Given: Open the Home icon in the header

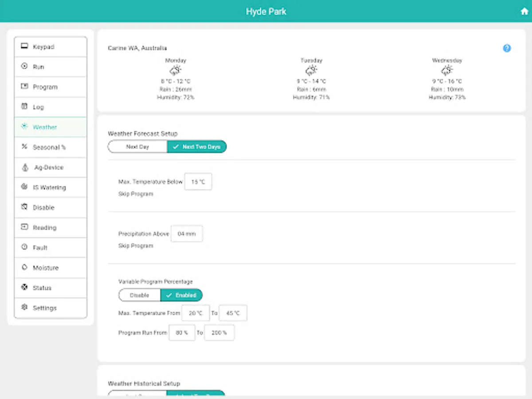Looking at the screenshot, I should [x=524, y=11].
